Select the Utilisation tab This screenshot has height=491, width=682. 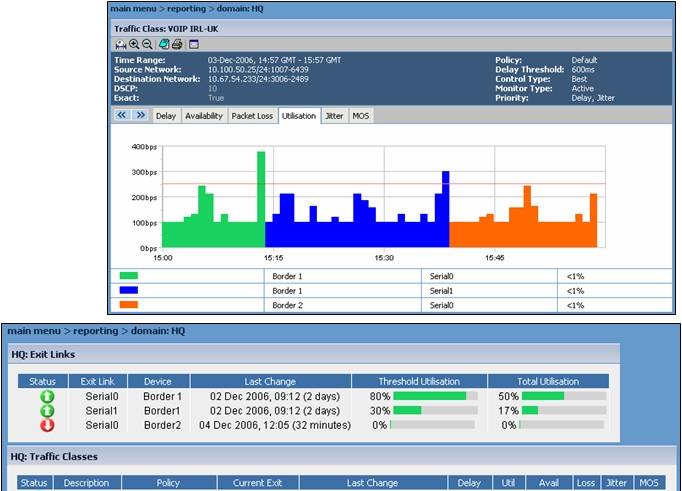coord(299,116)
